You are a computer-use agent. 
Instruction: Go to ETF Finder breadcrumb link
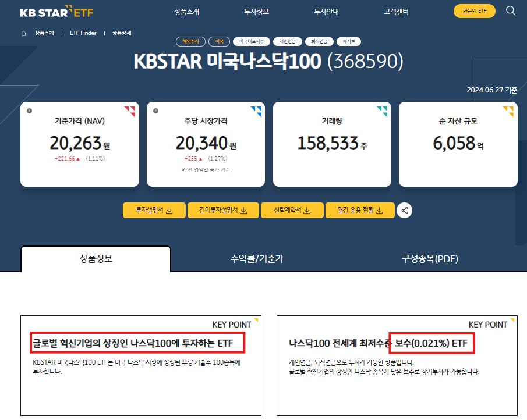83,33
